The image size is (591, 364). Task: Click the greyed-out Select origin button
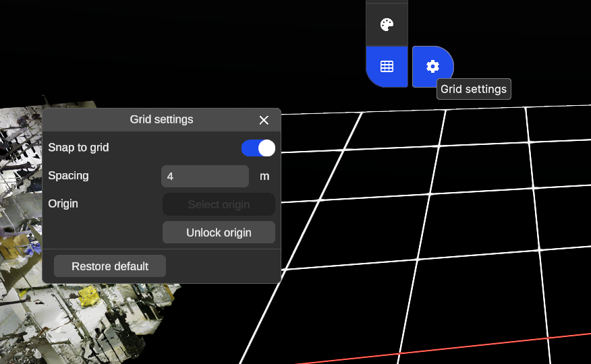click(219, 204)
